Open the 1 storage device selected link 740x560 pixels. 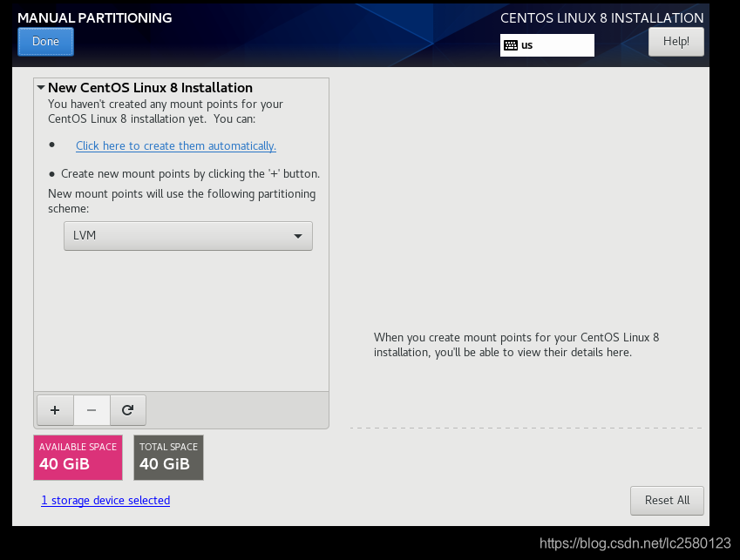coord(105,500)
